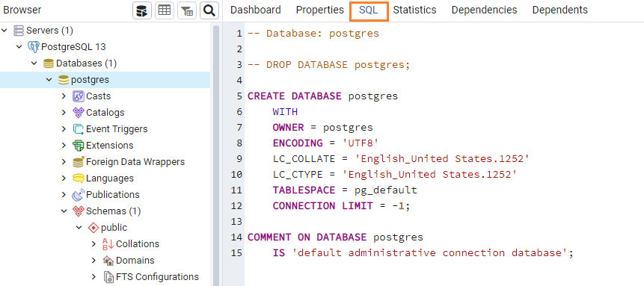Open the Query Tool toolbar icon

pos(142,10)
